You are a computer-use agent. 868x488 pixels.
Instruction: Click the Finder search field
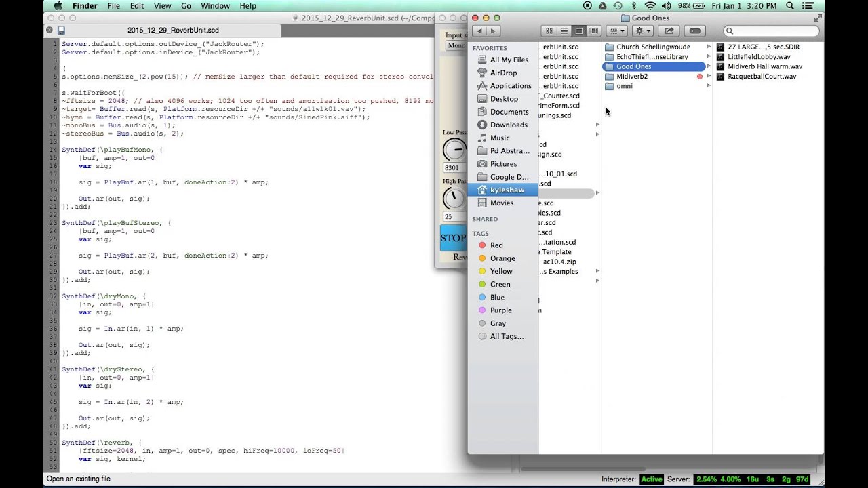tap(770, 30)
